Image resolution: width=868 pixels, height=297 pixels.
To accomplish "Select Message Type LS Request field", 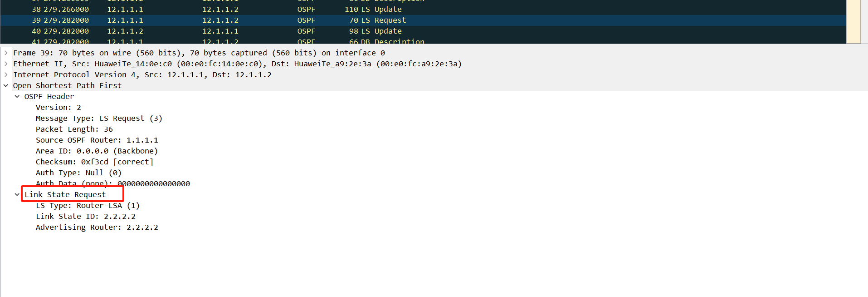I will click(x=99, y=118).
